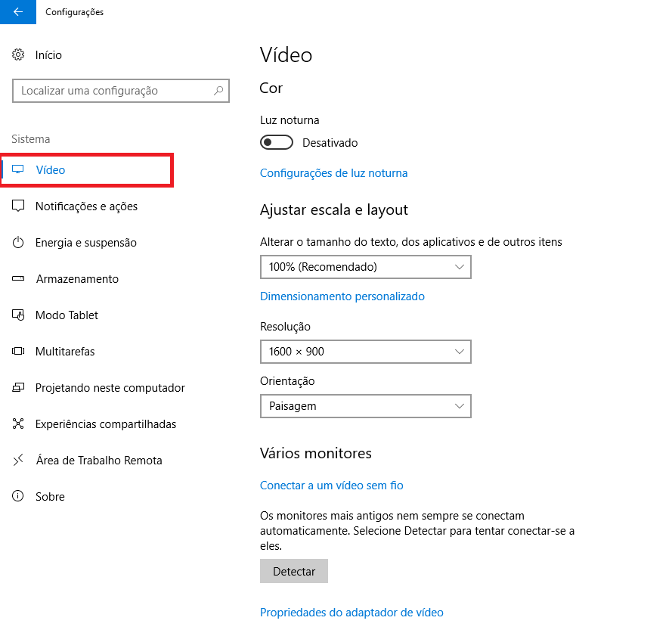Click the Armazenamento drive icon

pyautogui.click(x=18, y=279)
